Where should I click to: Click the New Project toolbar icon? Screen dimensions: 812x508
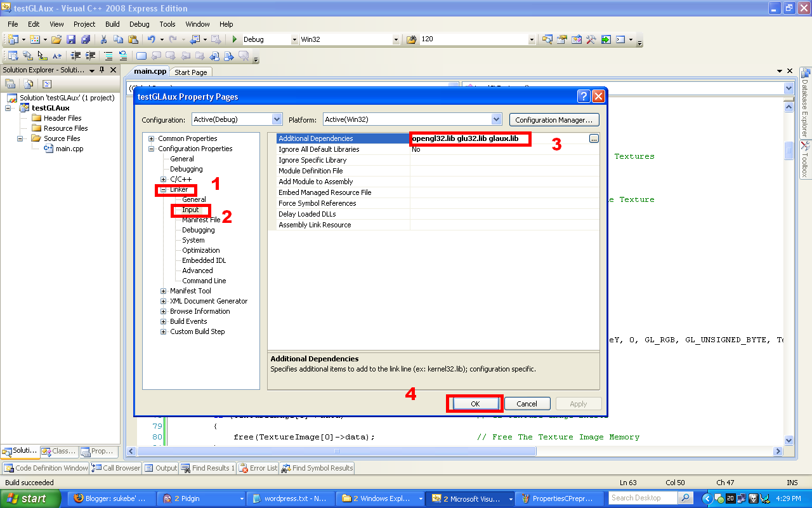[x=13, y=39]
